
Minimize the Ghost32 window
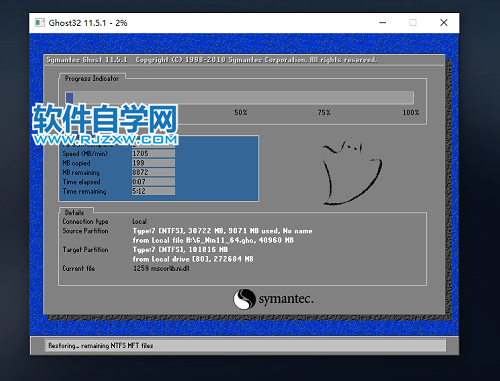[383, 23]
